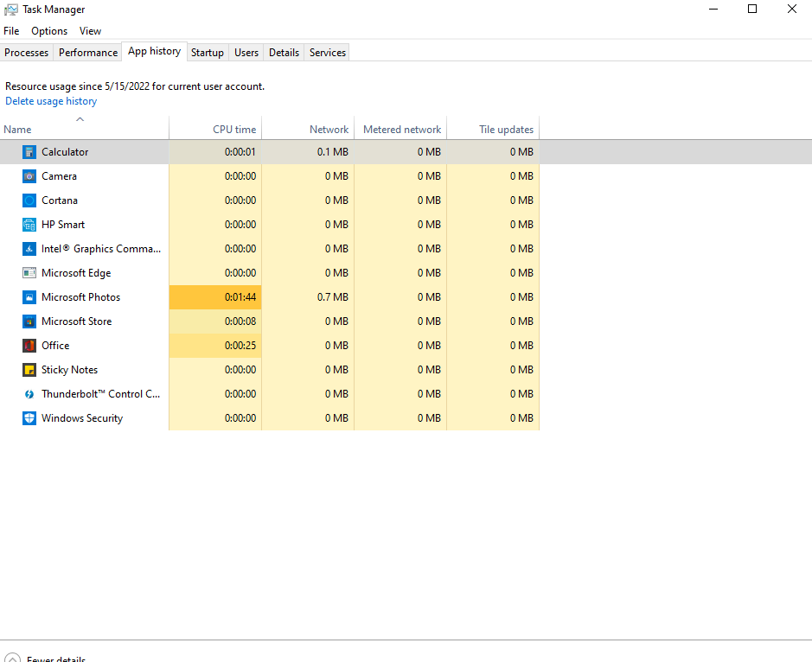Sort by the Network column header
812x662 pixels.
click(x=308, y=130)
